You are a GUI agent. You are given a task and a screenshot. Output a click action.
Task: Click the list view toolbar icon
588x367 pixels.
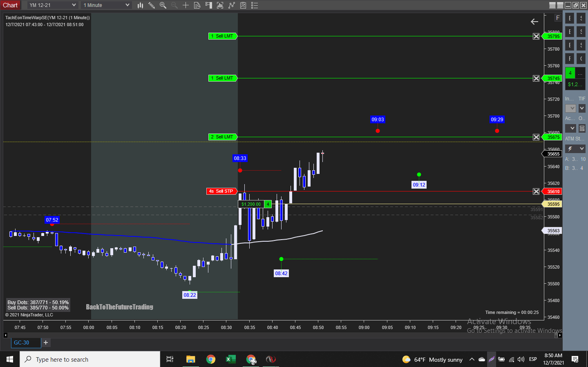[255, 5]
